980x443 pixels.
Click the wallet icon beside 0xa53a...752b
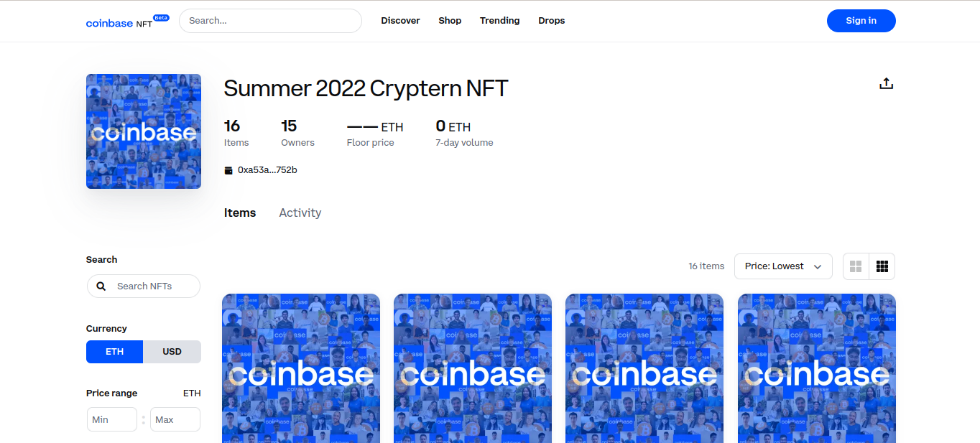point(228,170)
